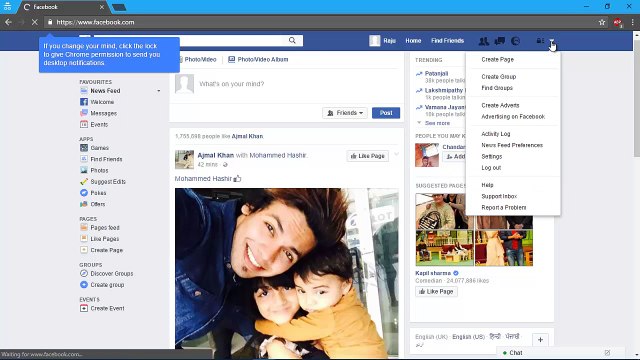The height and width of the screenshot is (360, 640).
Task: Click Create Event in sidebar
Action: [107, 308]
